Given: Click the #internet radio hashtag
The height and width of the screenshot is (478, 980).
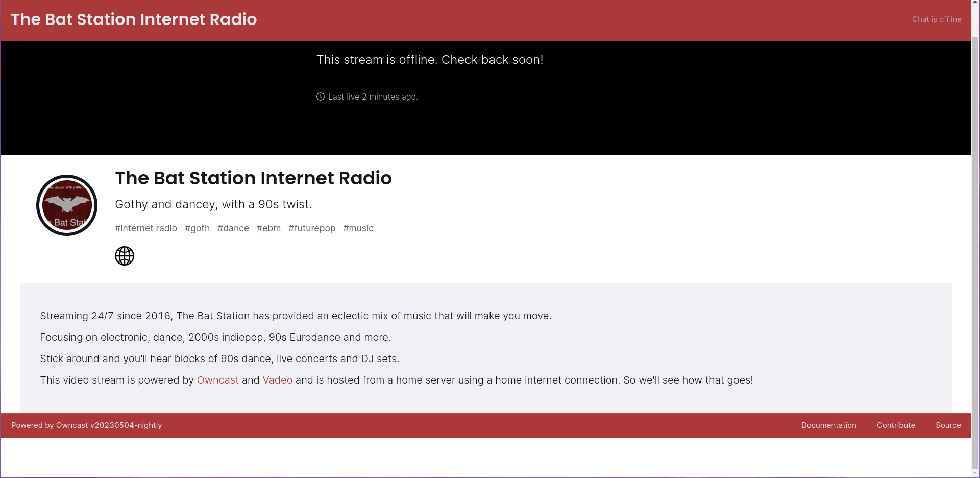Looking at the screenshot, I should [145, 228].
